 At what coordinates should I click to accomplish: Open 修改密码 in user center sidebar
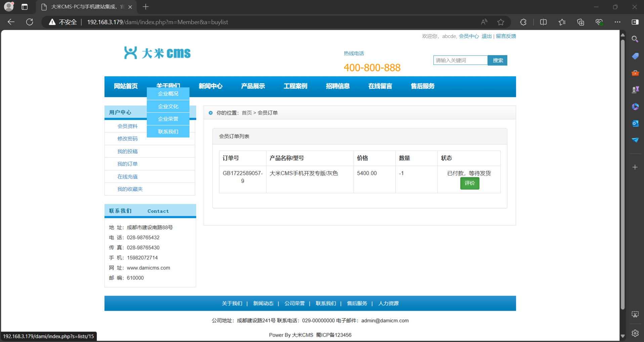pos(127,139)
